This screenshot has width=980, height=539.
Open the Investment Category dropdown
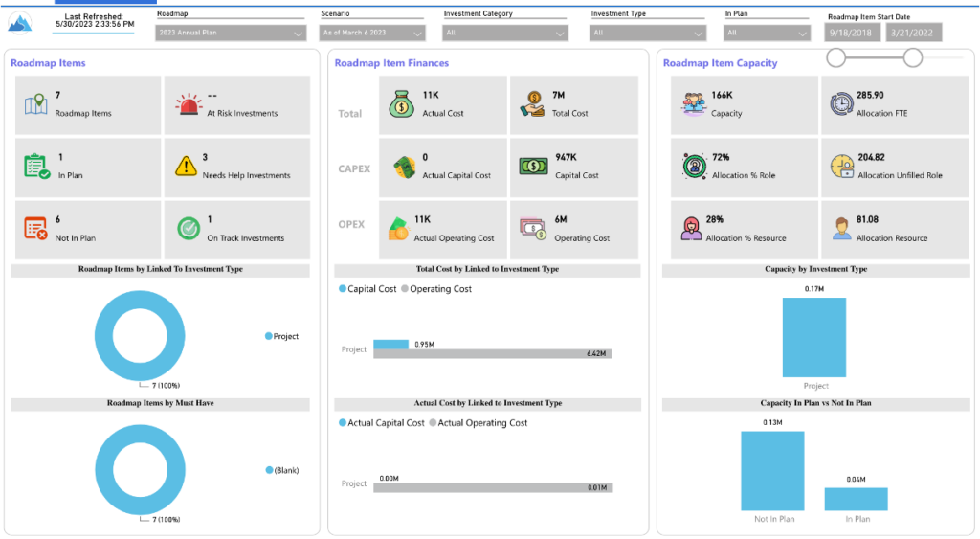[x=505, y=33]
